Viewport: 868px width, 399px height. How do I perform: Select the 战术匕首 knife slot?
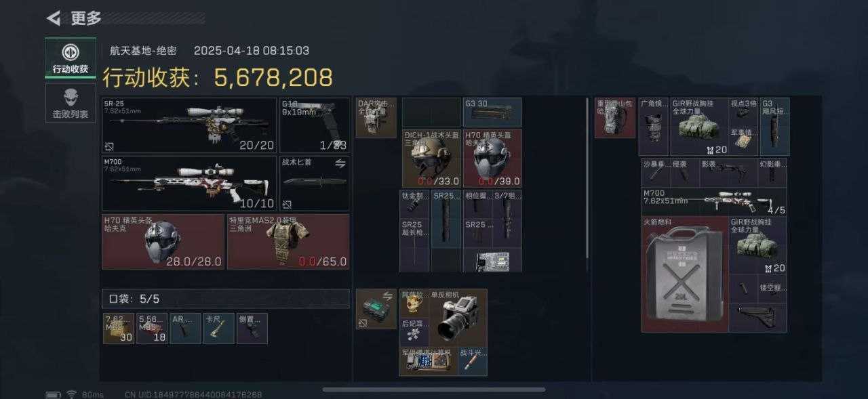point(315,183)
